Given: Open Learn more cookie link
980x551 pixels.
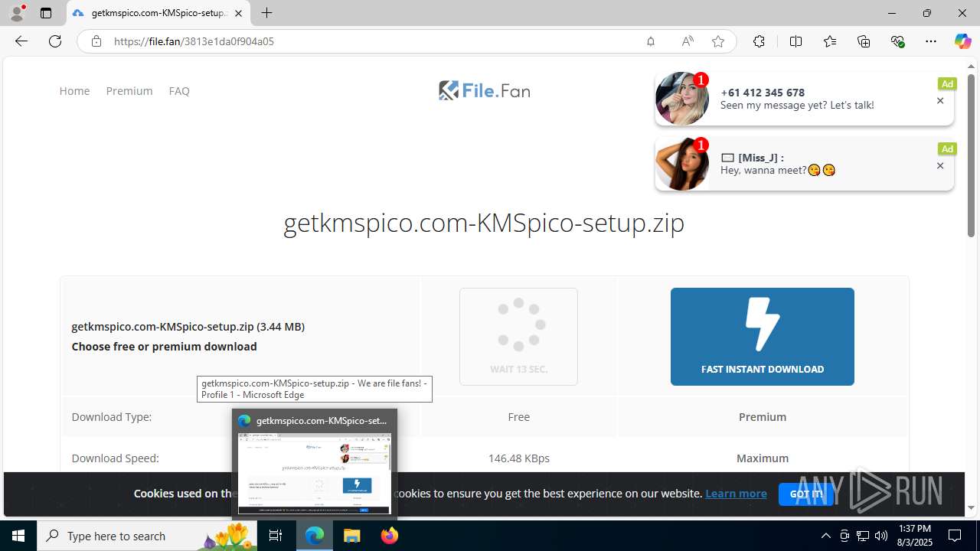Looking at the screenshot, I should pos(736,494).
